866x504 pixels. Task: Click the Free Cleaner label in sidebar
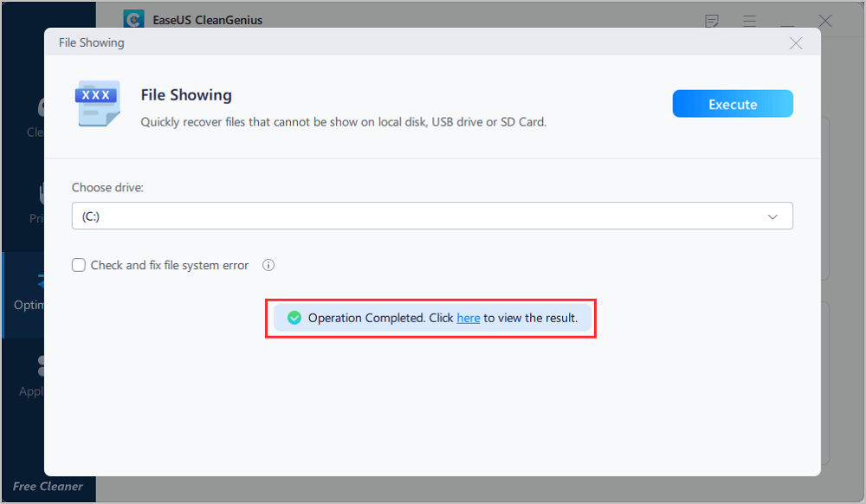coord(48,487)
